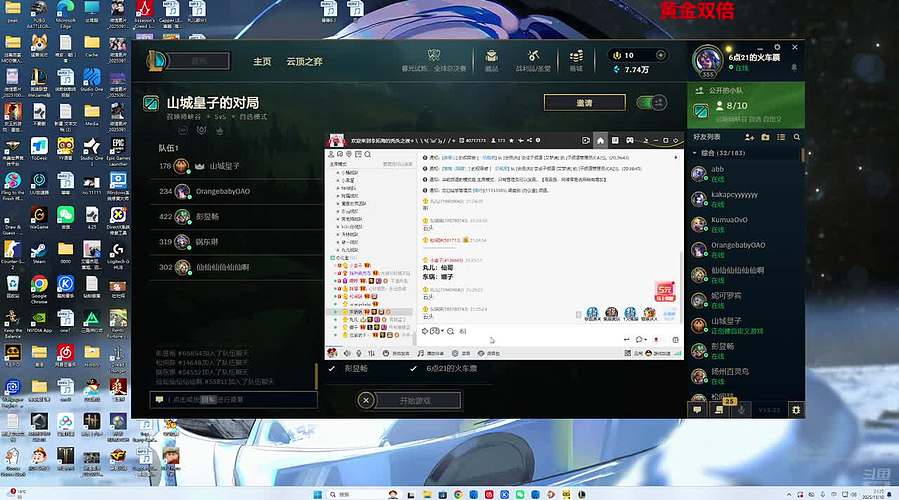Screen dimensions: 899x500
Task: Toggle the open party switch next to invite
Action: pyautogui.click(x=651, y=103)
